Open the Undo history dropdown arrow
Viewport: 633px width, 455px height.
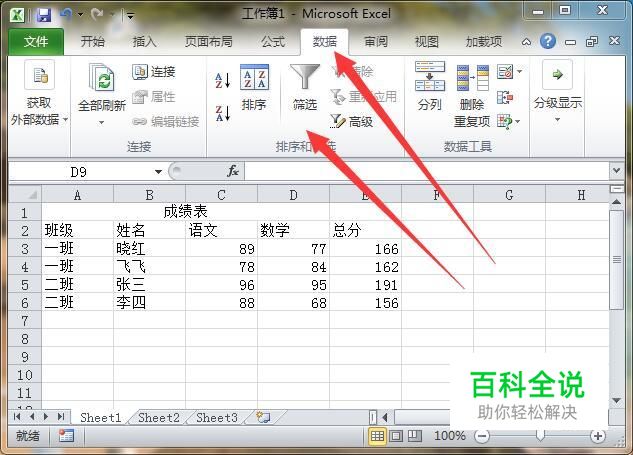point(80,15)
